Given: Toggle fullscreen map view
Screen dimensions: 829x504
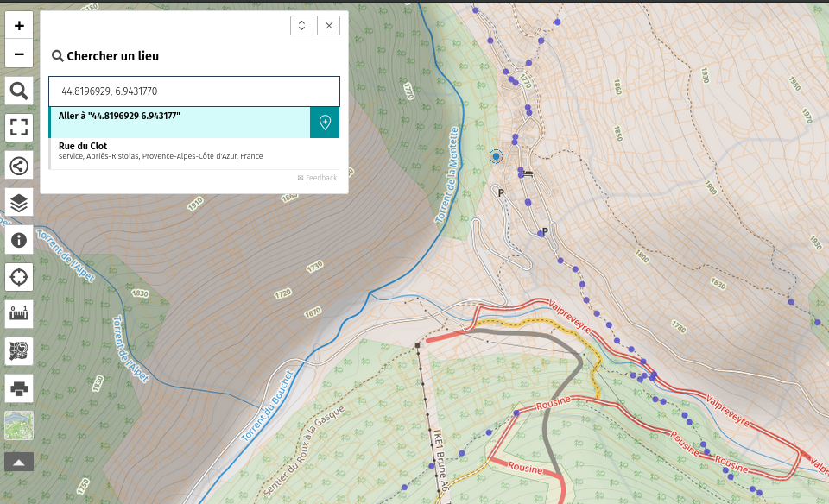Looking at the screenshot, I should tap(19, 128).
